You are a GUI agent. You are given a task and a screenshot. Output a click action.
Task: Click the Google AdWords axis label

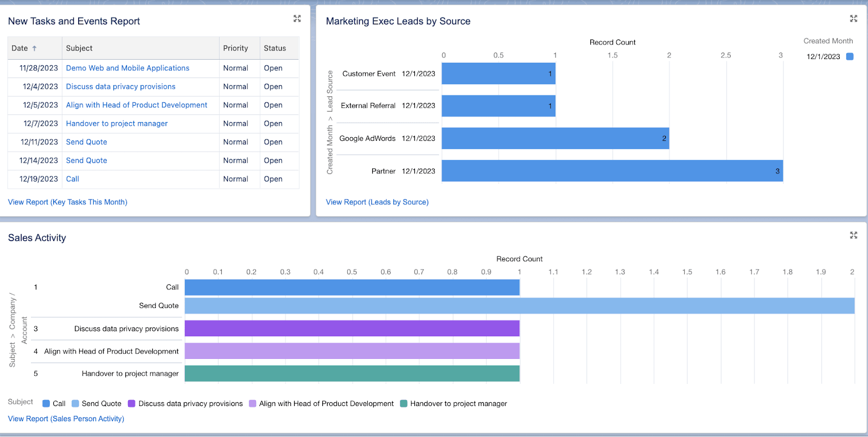click(x=367, y=138)
